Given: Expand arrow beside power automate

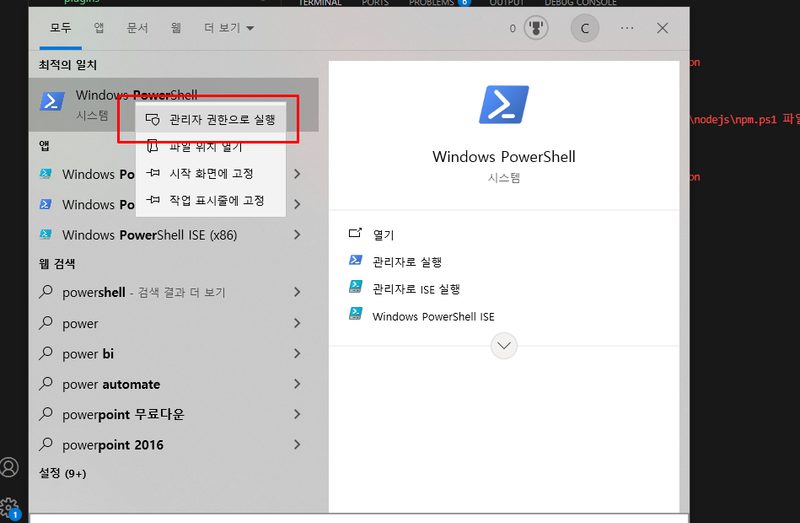Looking at the screenshot, I should [297, 384].
